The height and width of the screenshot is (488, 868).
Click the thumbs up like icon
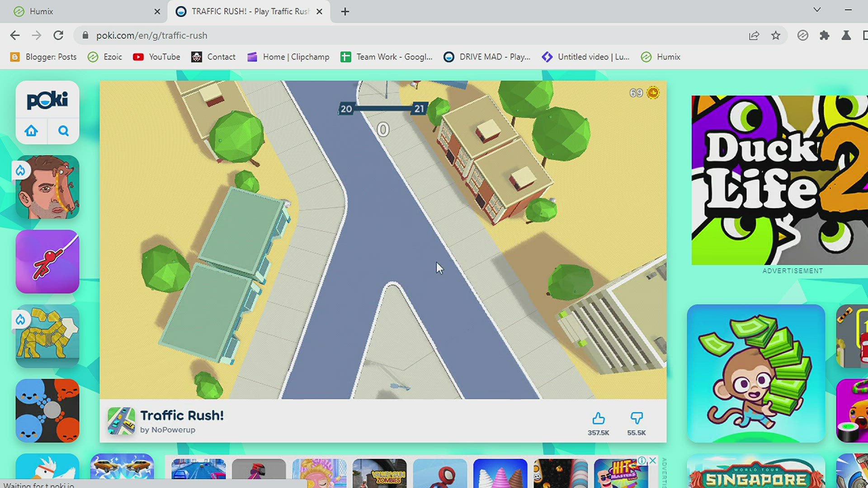click(x=598, y=418)
